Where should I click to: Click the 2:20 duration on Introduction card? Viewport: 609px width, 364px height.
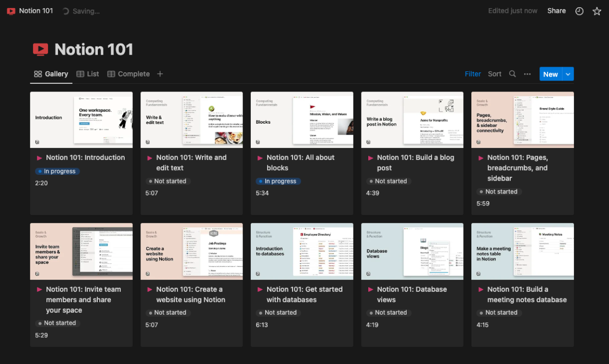click(41, 183)
